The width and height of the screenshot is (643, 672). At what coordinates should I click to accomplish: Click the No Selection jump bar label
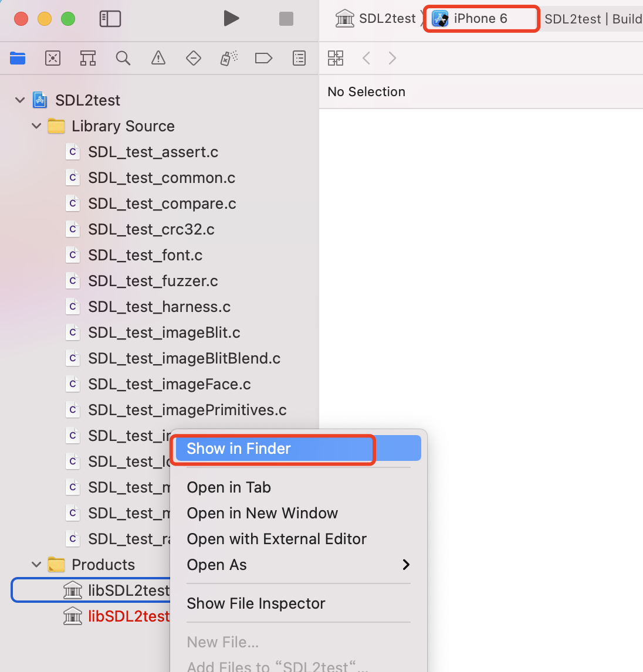[x=366, y=91]
